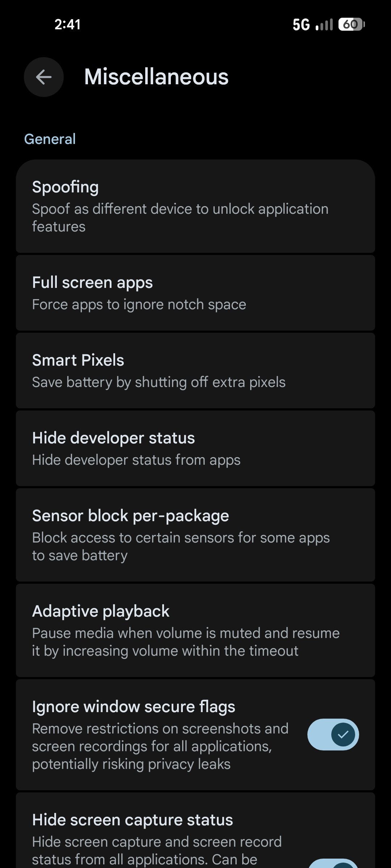Tap the back arrow button

pos(44,77)
